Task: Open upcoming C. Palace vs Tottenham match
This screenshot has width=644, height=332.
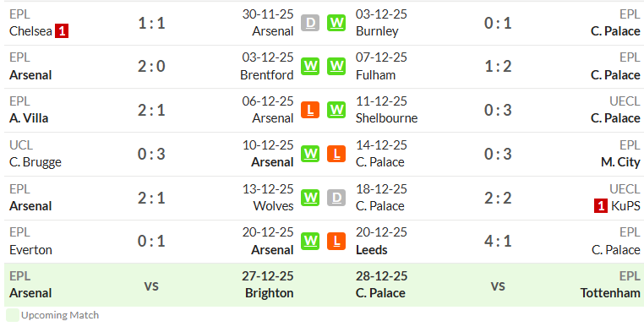Action: [498, 286]
